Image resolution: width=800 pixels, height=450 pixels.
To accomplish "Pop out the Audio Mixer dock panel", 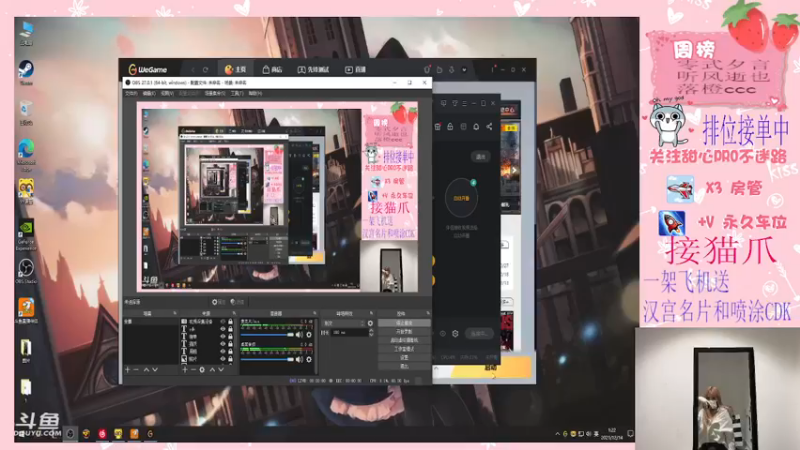I will click(x=314, y=313).
